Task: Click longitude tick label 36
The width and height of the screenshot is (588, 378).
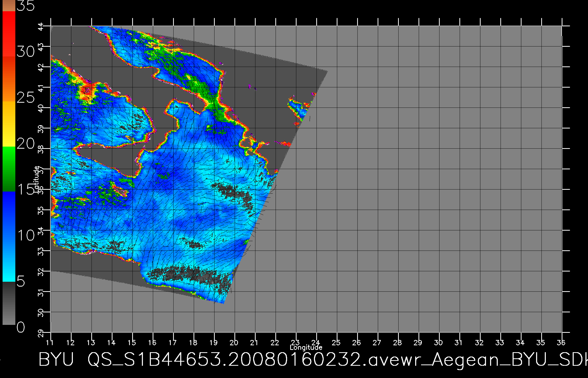Action: click(x=561, y=342)
